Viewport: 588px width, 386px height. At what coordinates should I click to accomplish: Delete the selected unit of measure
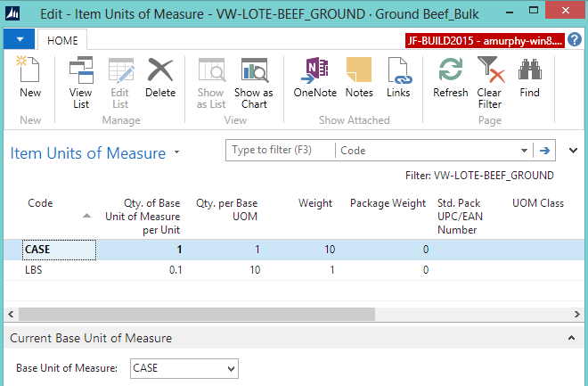(160, 77)
